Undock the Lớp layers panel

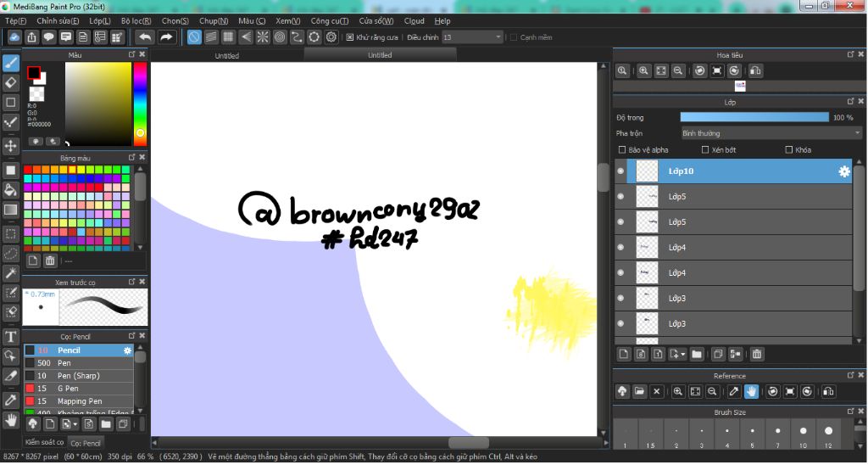click(850, 102)
